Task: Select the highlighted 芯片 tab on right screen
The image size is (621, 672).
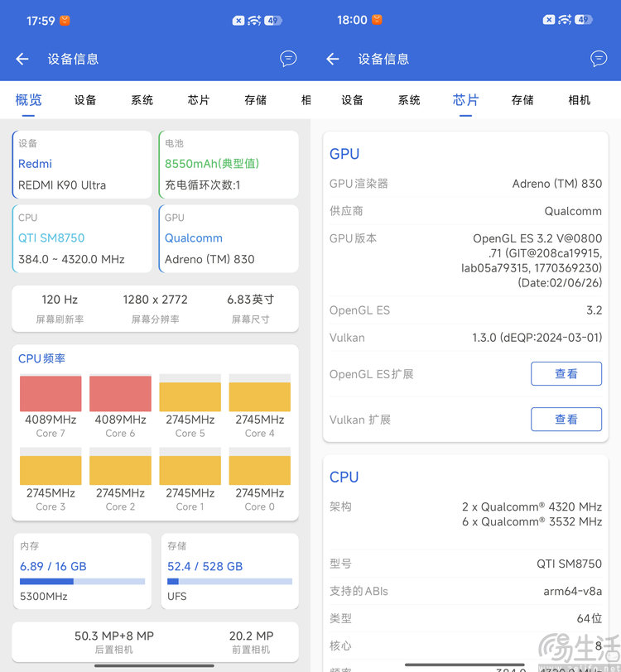Action: click(x=465, y=100)
